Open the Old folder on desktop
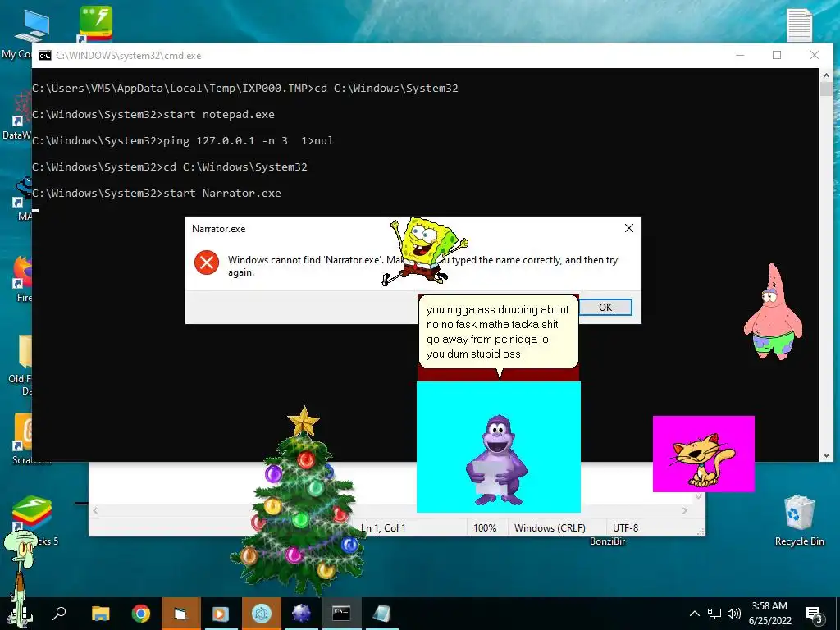Viewport: 840px width, 630px height. tap(21, 364)
